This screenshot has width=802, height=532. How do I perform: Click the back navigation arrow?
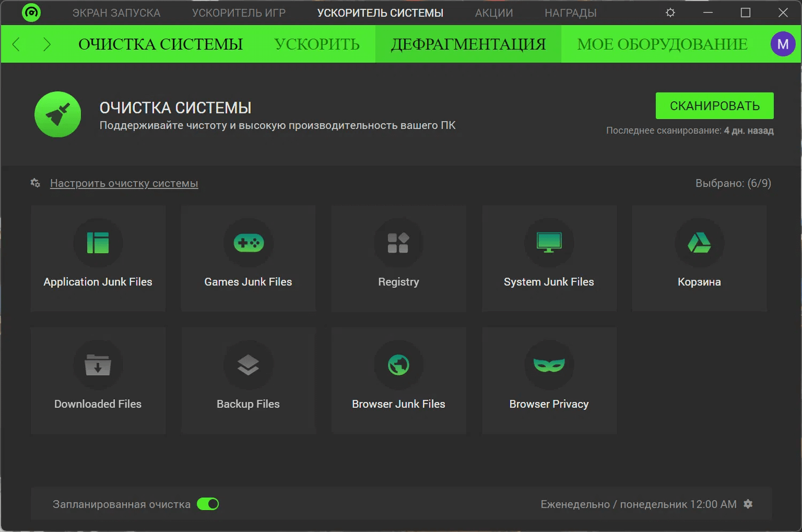[x=16, y=44]
